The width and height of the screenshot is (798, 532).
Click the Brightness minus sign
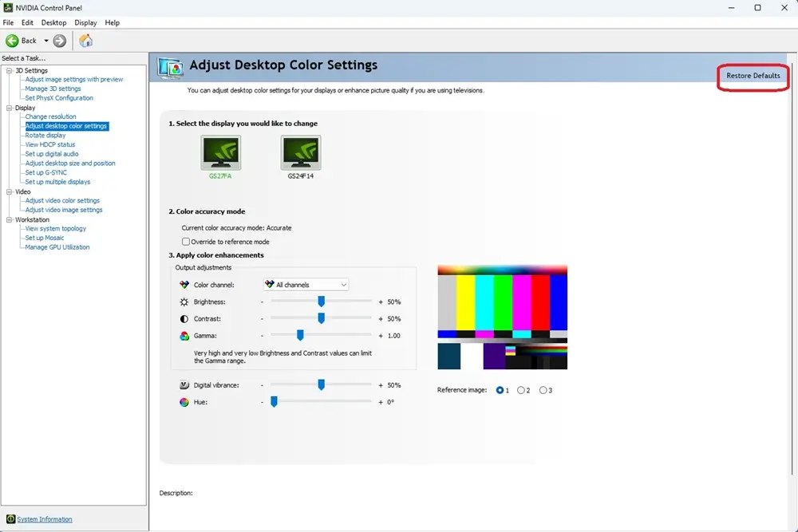click(262, 302)
